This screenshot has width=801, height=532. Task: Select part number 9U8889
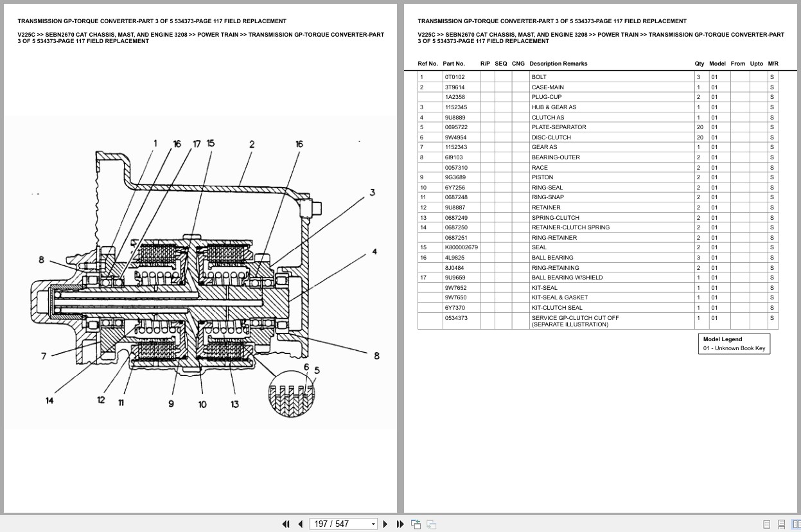point(455,118)
